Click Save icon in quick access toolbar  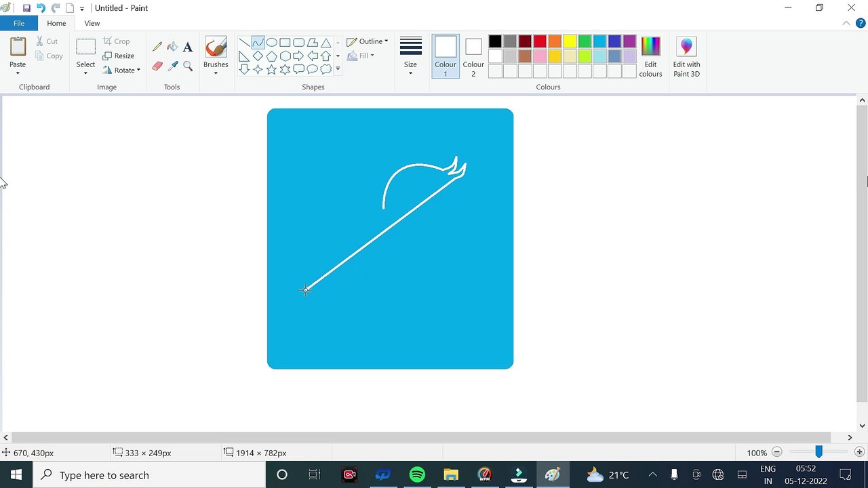(x=26, y=8)
